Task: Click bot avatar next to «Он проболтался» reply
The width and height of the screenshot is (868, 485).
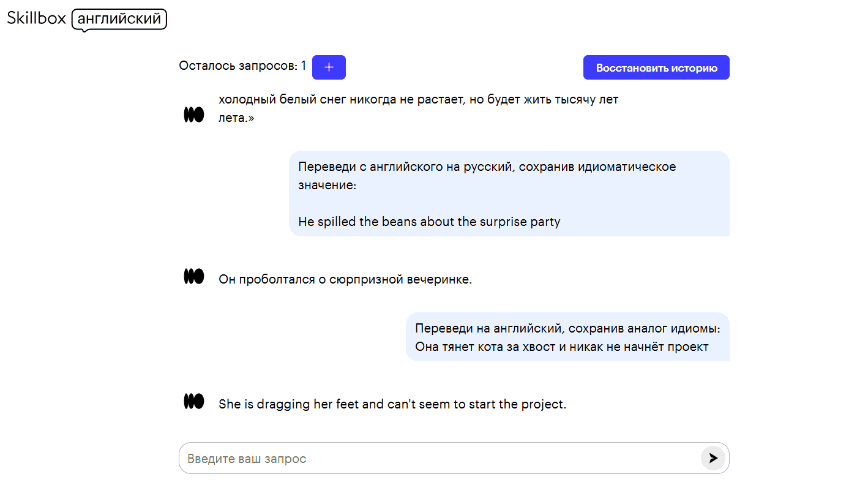Action: (194, 277)
